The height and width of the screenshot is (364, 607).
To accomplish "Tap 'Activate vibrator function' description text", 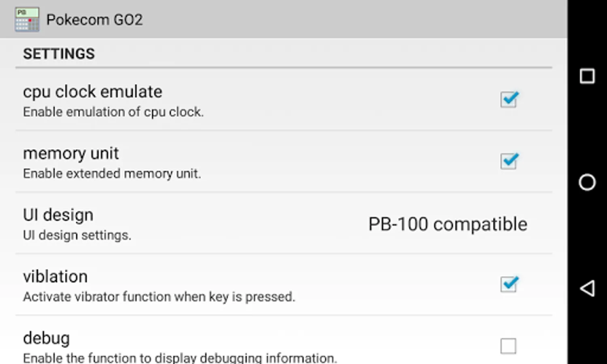I will tap(159, 297).
